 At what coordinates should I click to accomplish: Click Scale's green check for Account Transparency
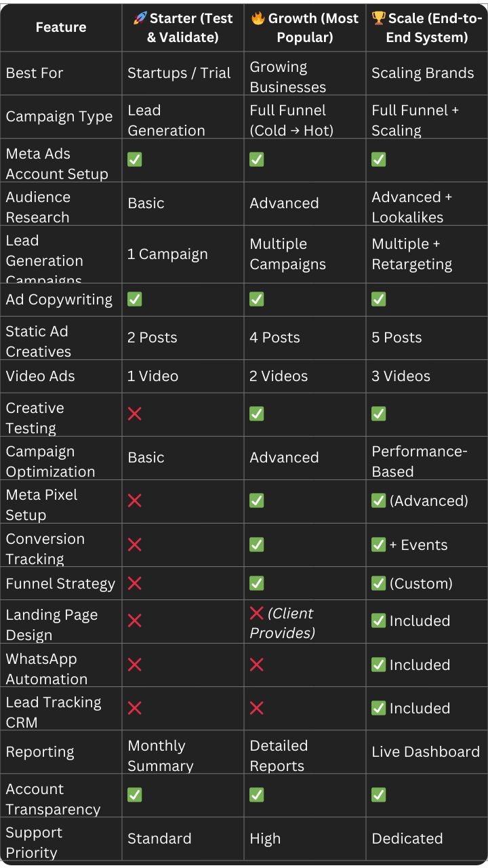click(x=379, y=794)
